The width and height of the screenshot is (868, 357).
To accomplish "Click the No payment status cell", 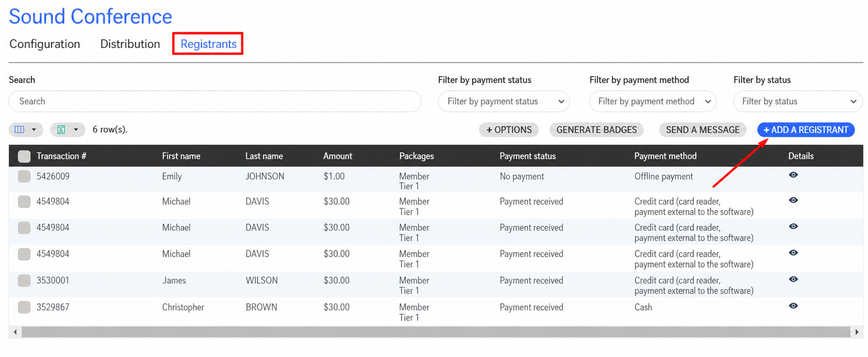I will [522, 176].
